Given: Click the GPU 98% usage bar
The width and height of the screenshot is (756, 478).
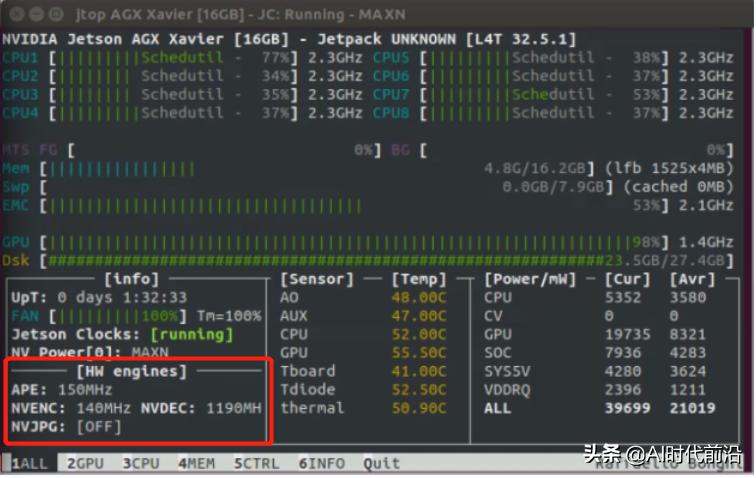Looking at the screenshot, I should 358,242.
